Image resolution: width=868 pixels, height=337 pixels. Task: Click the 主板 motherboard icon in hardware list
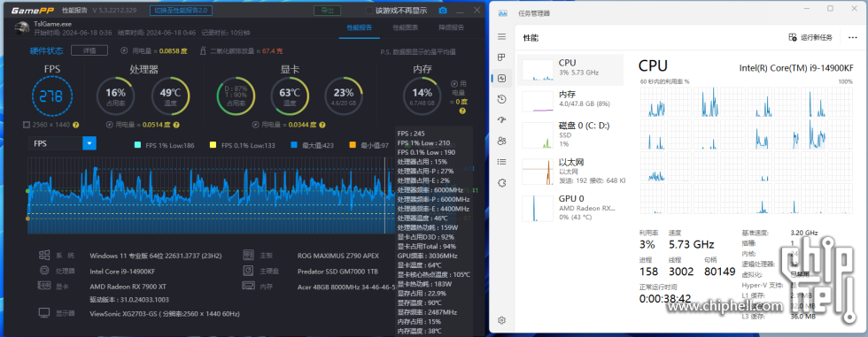(249, 255)
